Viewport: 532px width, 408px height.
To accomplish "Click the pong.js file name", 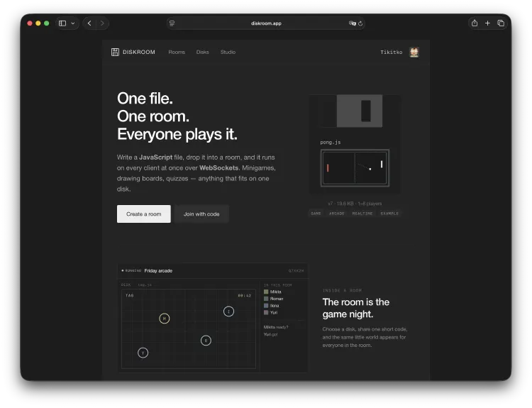I will pos(330,142).
